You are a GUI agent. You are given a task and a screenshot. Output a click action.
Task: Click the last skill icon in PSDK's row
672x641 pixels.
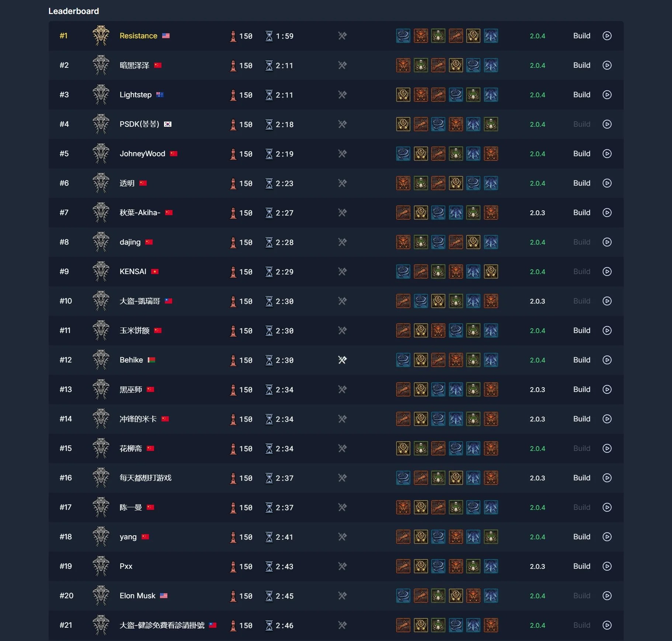tap(491, 124)
